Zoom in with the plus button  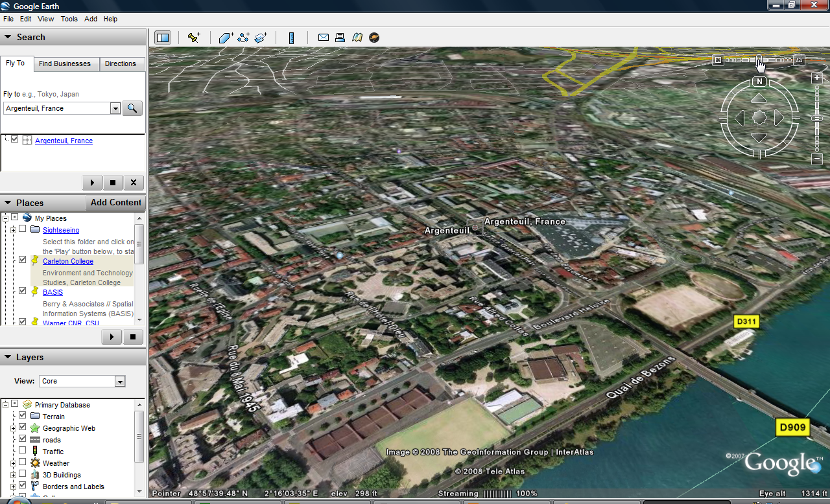coord(817,78)
